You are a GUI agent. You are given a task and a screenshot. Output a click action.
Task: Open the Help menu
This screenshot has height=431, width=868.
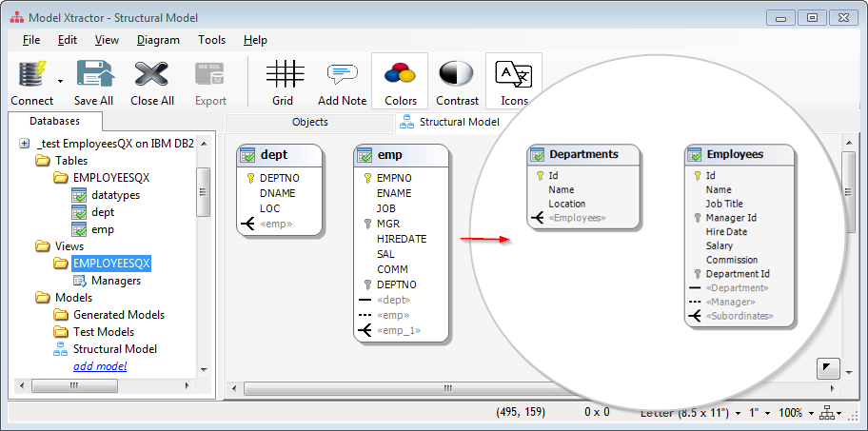coord(255,40)
